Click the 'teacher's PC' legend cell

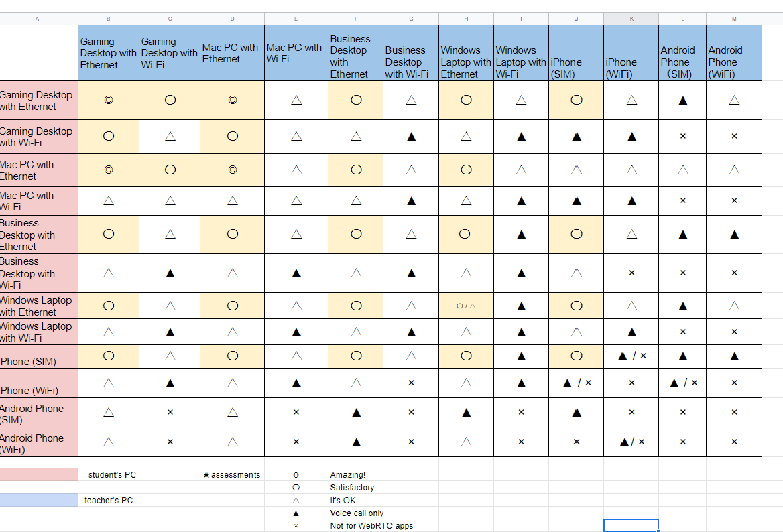tap(109, 500)
